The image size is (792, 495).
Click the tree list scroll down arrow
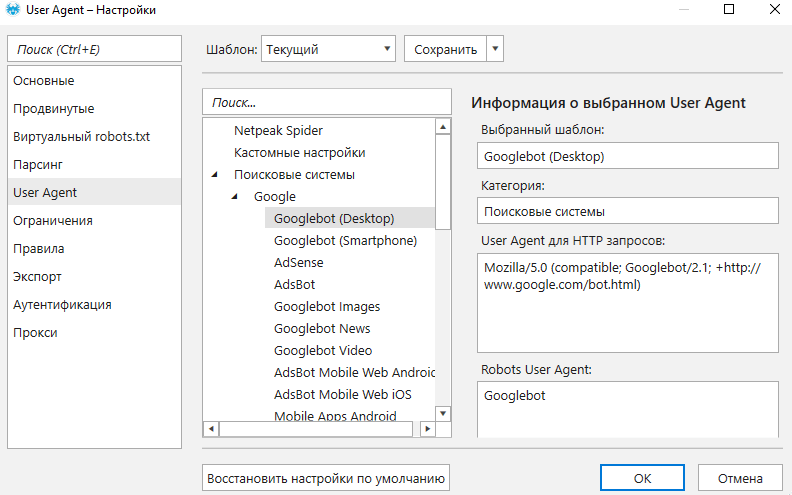coord(443,414)
